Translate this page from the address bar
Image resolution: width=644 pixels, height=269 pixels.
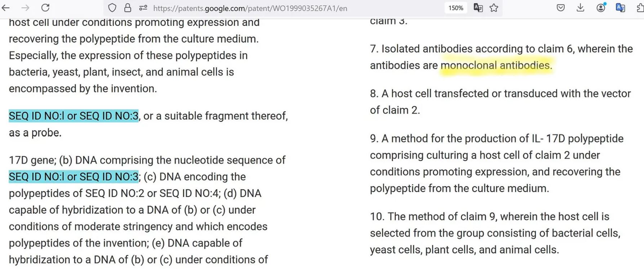478,8
